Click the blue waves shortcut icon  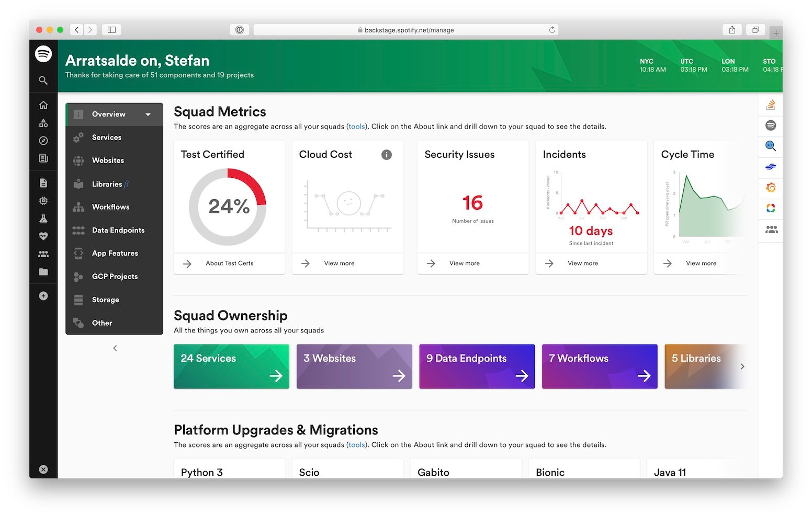pos(771,167)
